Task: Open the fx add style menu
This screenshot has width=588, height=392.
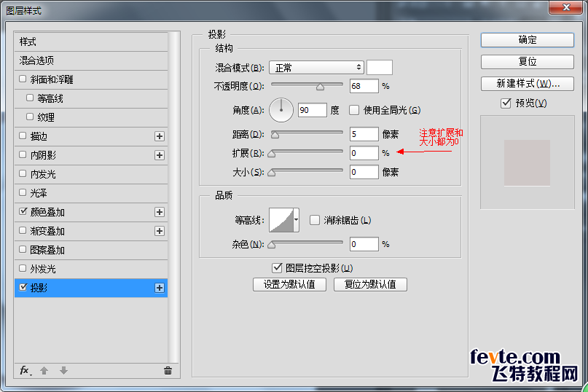Action: tap(25, 371)
